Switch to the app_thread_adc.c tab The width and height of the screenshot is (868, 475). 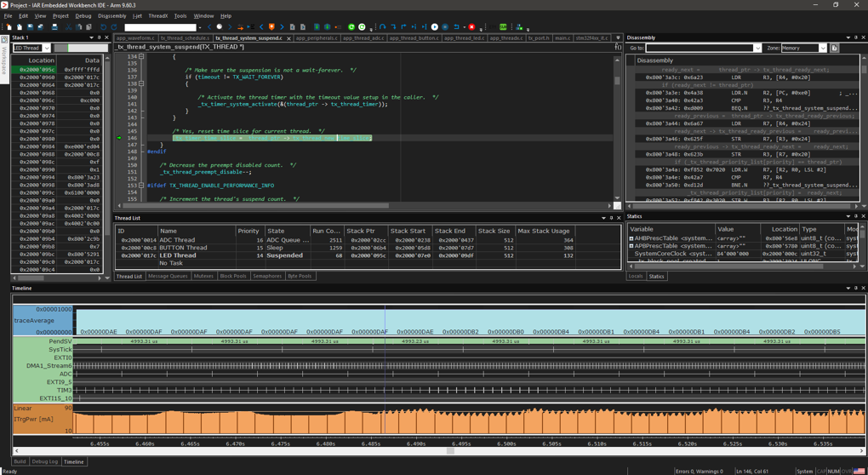point(363,38)
